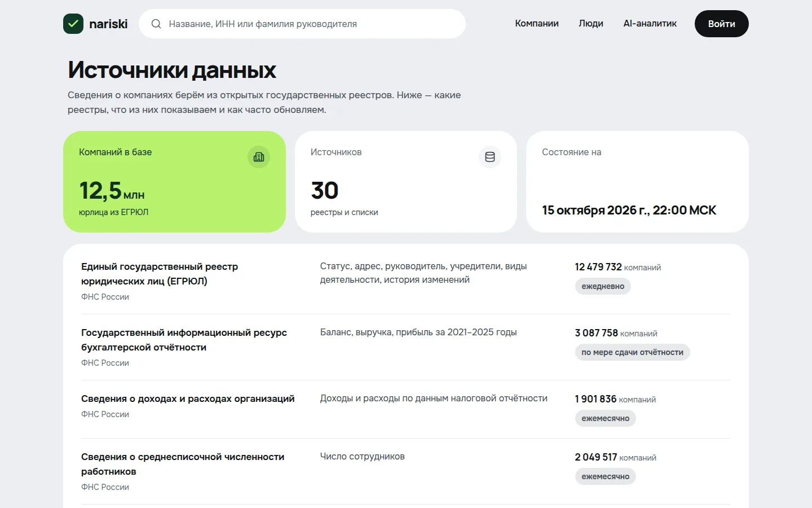Screen dimensions: 812x508
Task: Click the 2 049 517 компаний count
Action: point(615,457)
